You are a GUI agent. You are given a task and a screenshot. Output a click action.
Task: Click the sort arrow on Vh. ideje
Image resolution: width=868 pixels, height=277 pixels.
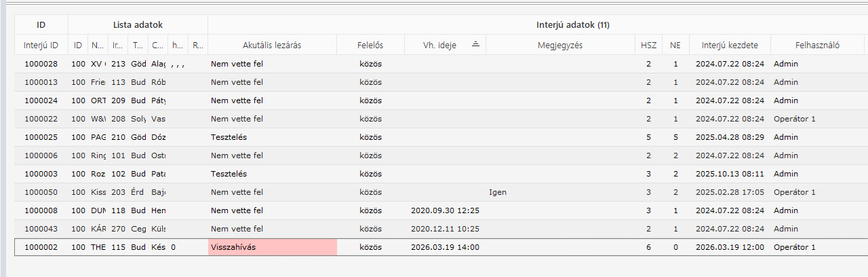click(475, 45)
